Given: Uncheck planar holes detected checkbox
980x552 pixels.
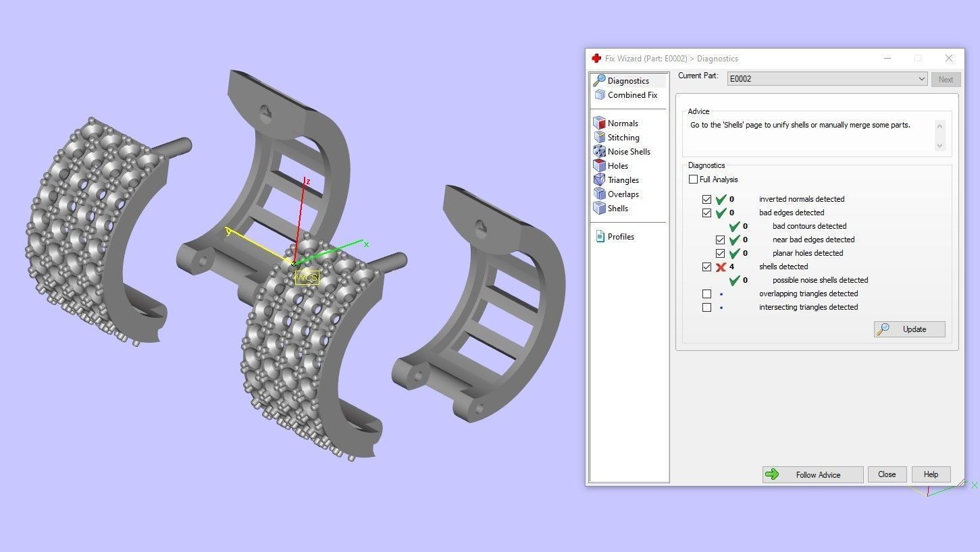Looking at the screenshot, I should [720, 253].
